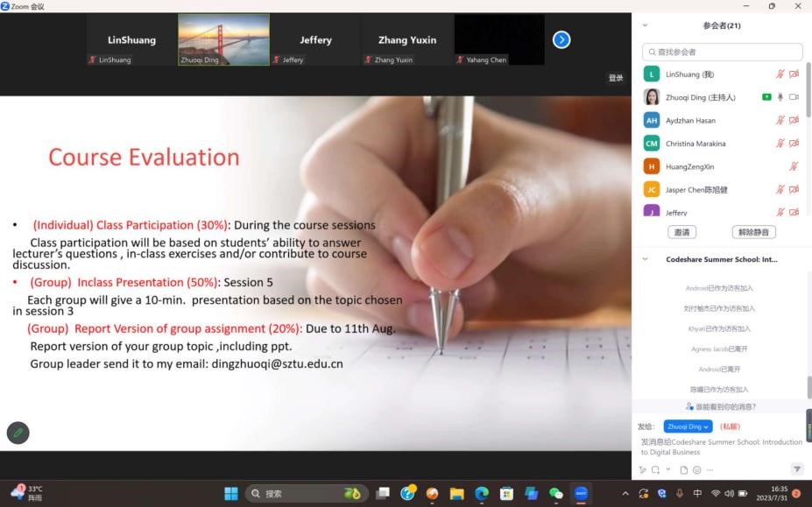Viewport: 812px width, 507px height.
Task: Send the chat message with arrow button
Action: coord(796,469)
